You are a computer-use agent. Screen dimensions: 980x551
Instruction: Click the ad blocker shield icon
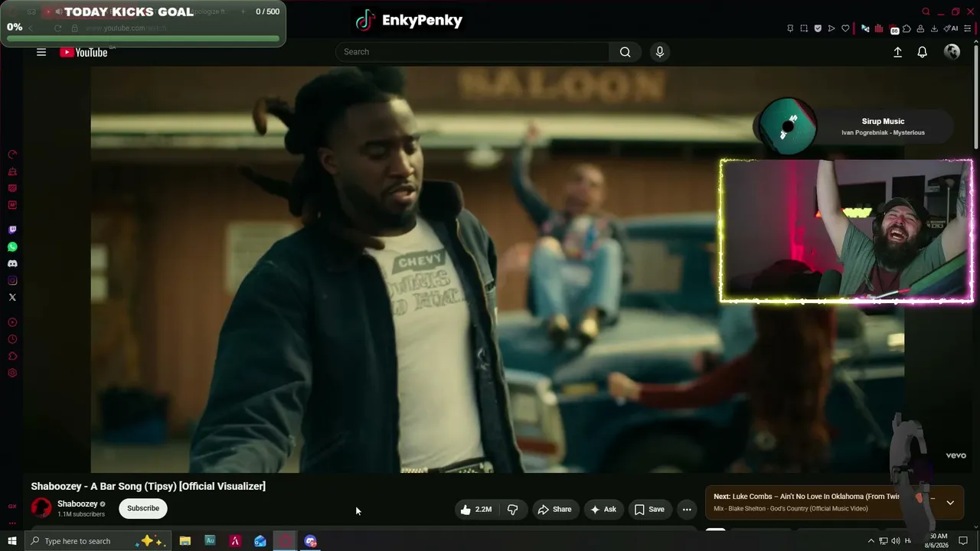click(x=818, y=28)
